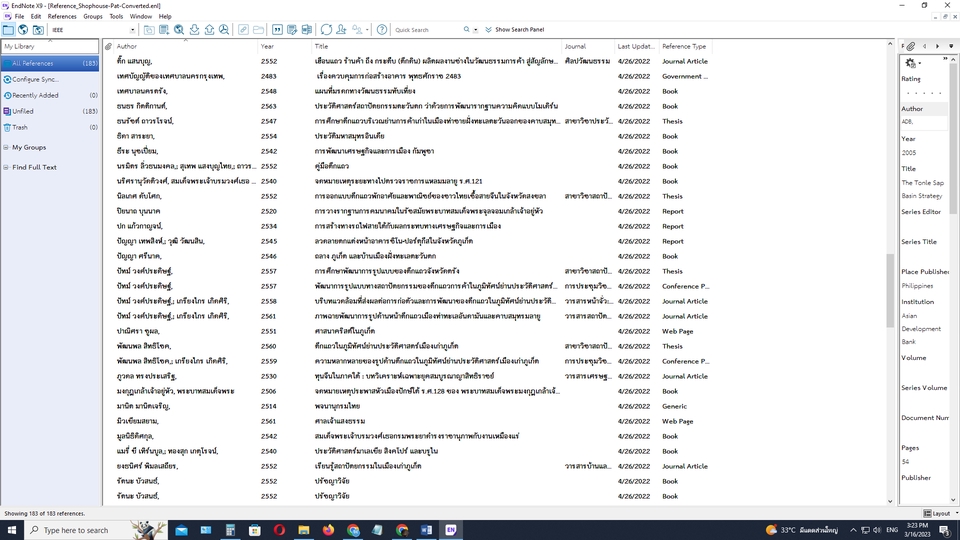Click Find Full Text toolbar icon
This screenshot has height=540, width=960.
pos(224,29)
